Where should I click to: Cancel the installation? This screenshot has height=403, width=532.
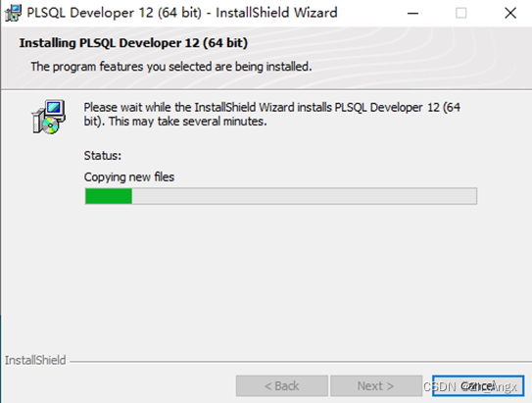(x=478, y=385)
